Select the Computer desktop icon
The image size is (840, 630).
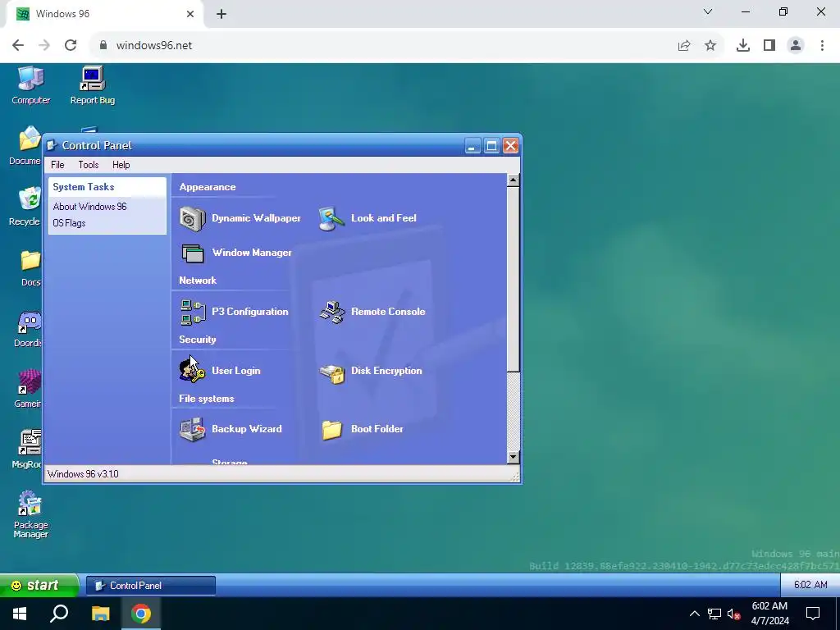tap(30, 85)
